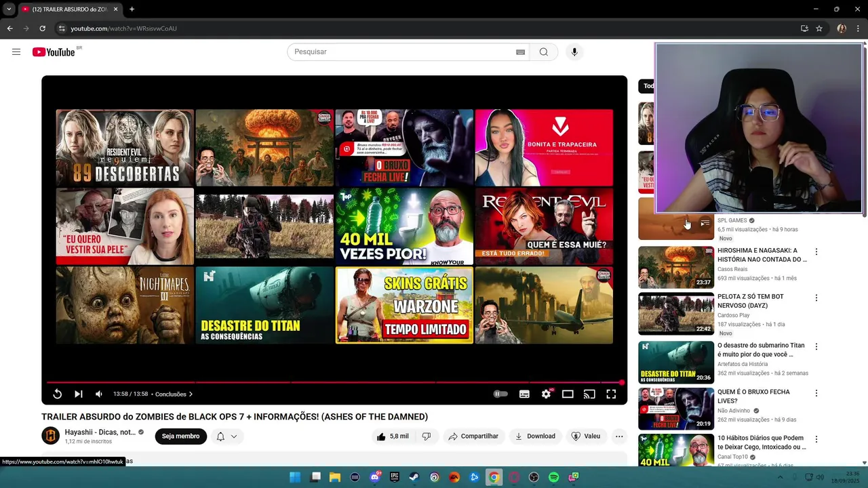Select 40 Mil Vezes Pior endscreen thumbnail
Screen dimensions: 868x488
[x=404, y=226]
